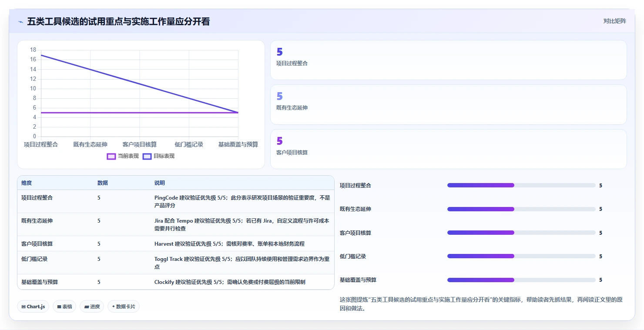Click the 客户项目核算 progress bar

coord(521,233)
